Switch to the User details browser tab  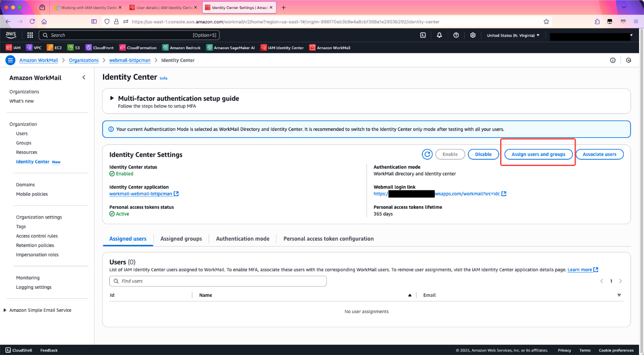[x=164, y=8]
